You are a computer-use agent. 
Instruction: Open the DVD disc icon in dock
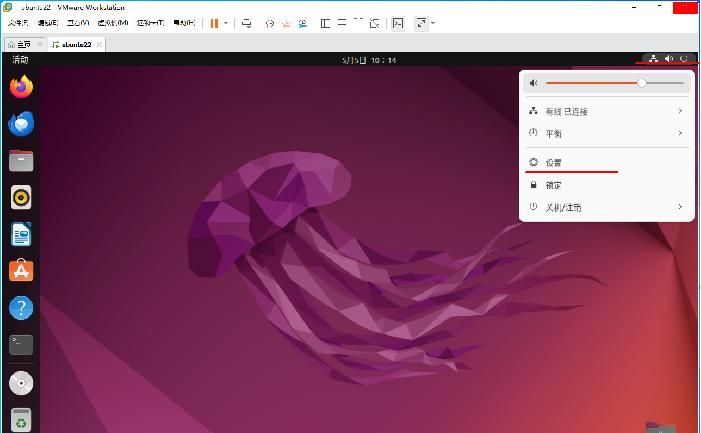(x=21, y=383)
